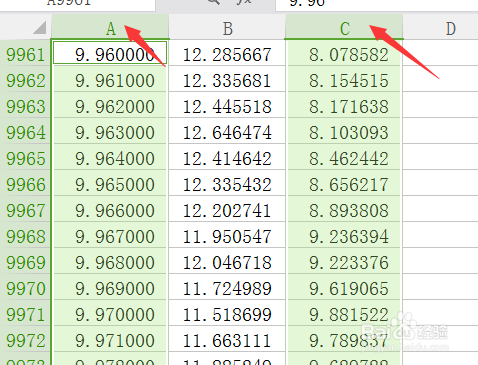This screenshot has height=365, width=478.
Task: Click cell containing 8.154515
Action: (344, 79)
